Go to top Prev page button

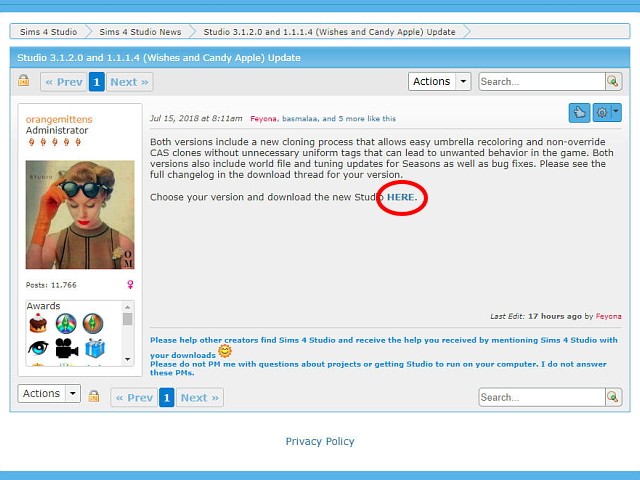[x=64, y=82]
